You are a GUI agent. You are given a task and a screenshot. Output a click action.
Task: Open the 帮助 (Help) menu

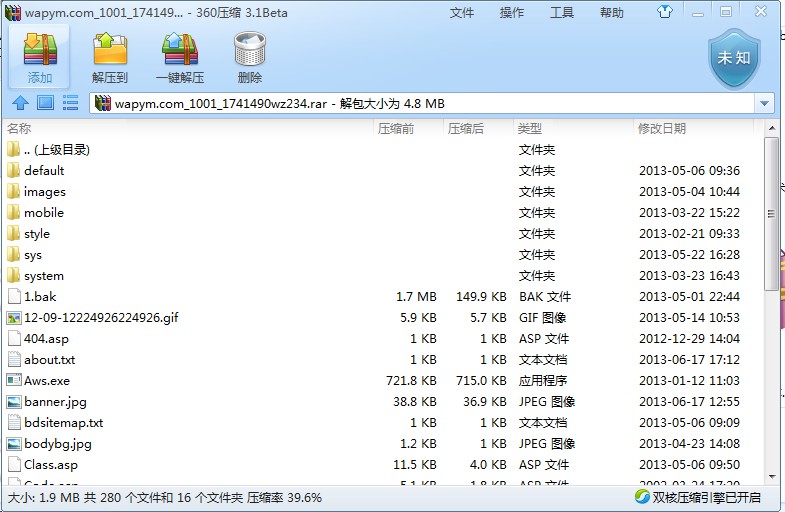coord(612,13)
